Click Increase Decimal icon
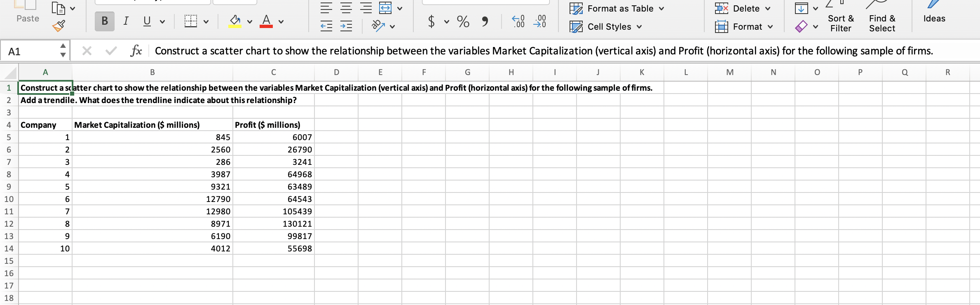980x305 pixels. (x=518, y=21)
